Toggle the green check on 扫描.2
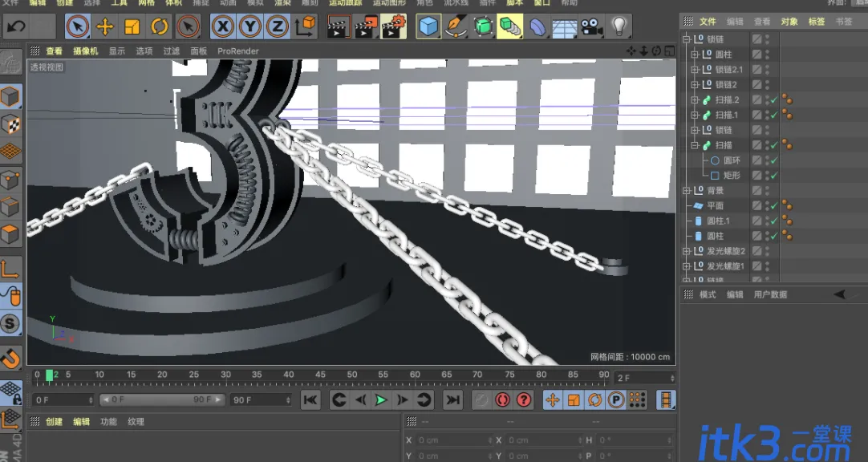 774,100
